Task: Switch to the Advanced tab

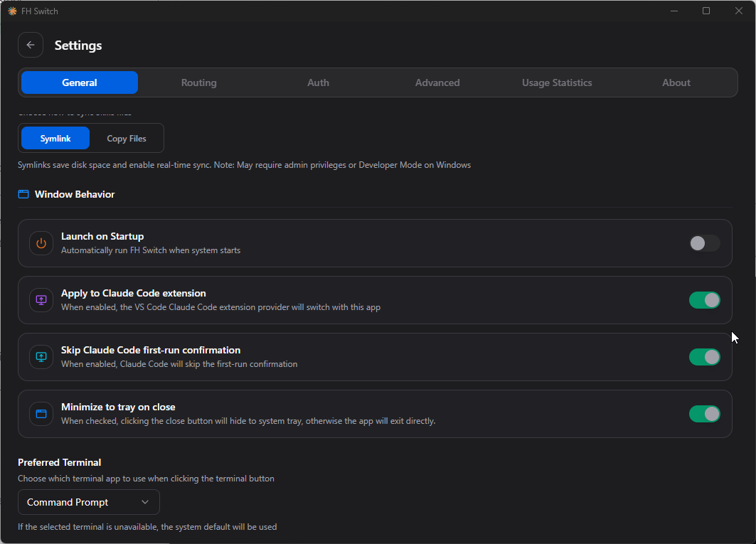Action: (x=437, y=82)
